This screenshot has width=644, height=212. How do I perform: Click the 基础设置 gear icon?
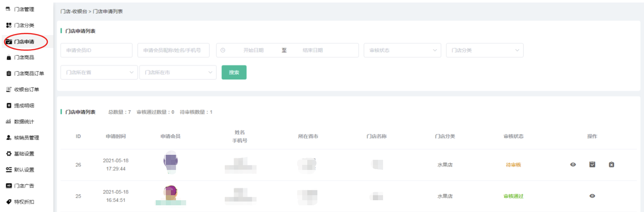(x=8, y=154)
